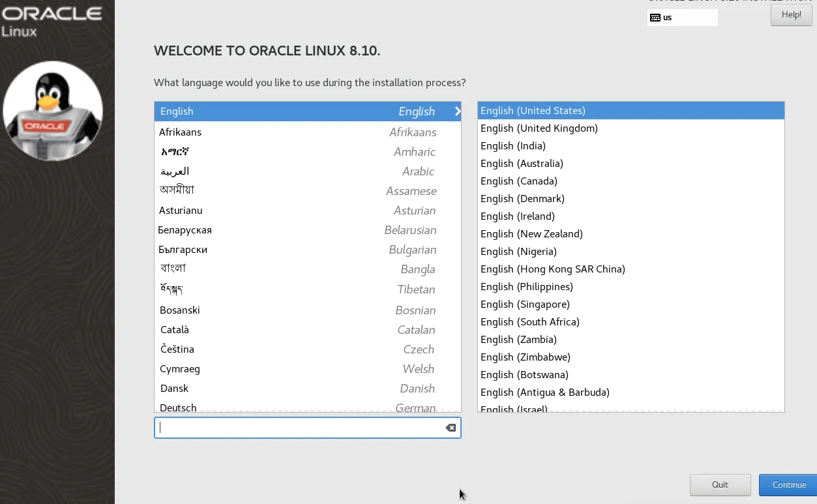Image resolution: width=817 pixels, height=504 pixels.
Task: Select English (Hong Kong SAR China) locale
Action: click(631, 269)
